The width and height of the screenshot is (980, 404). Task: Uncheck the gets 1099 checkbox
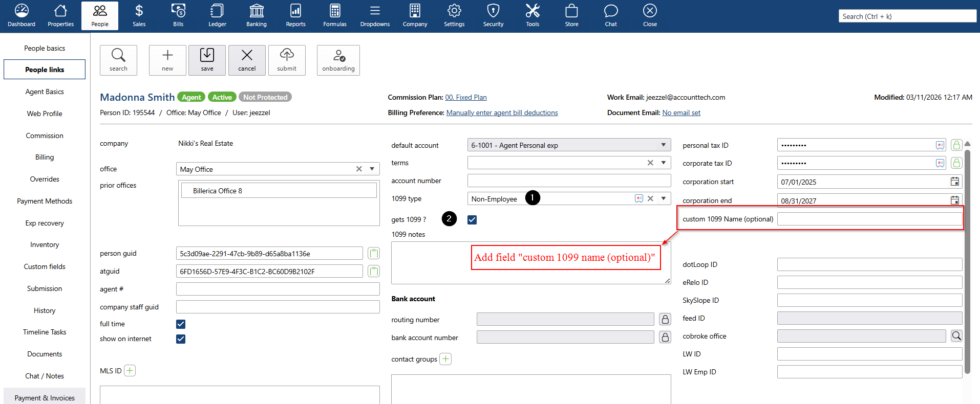472,220
